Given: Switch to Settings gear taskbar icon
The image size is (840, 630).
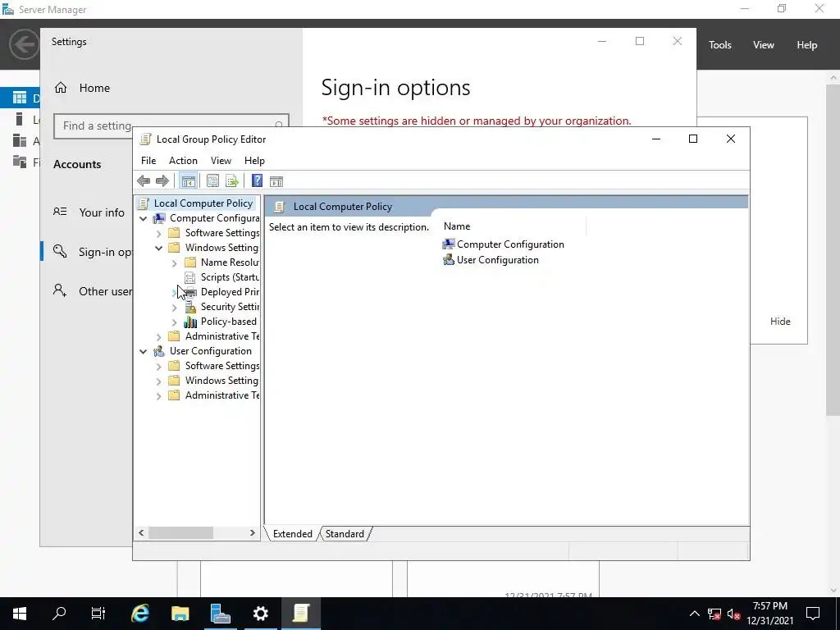Looking at the screenshot, I should coord(260,614).
